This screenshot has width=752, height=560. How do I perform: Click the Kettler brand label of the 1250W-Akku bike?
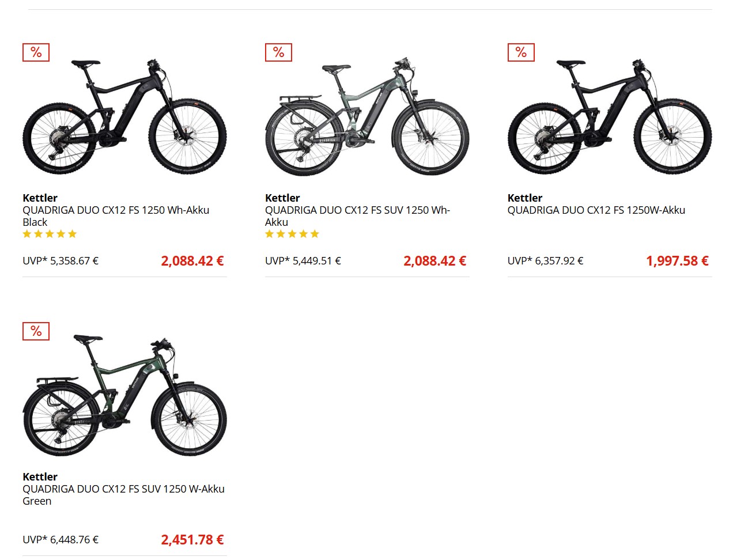[524, 198]
